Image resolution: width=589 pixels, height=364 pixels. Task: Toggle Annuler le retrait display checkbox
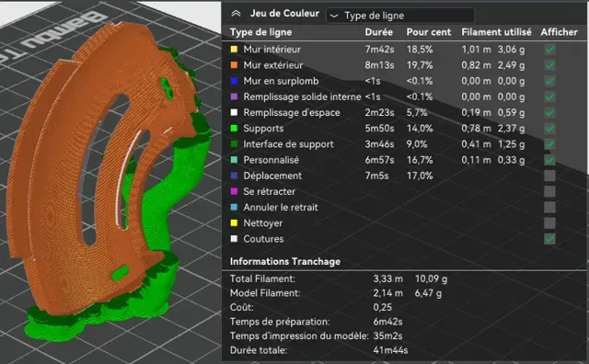coord(549,207)
